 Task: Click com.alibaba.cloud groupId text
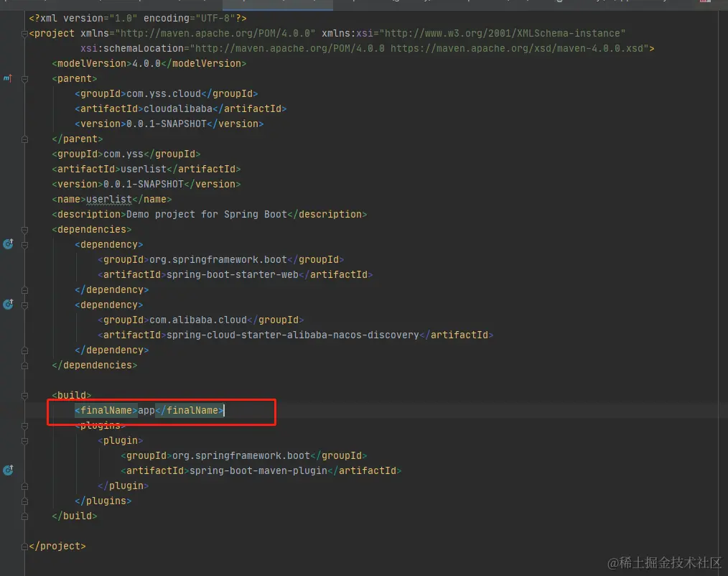click(198, 320)
